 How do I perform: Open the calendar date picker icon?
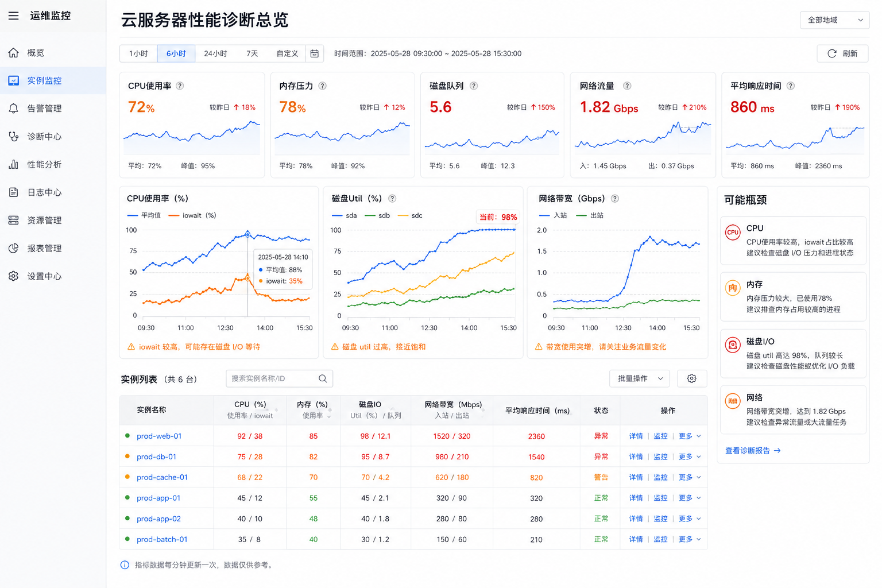[315, 53]
